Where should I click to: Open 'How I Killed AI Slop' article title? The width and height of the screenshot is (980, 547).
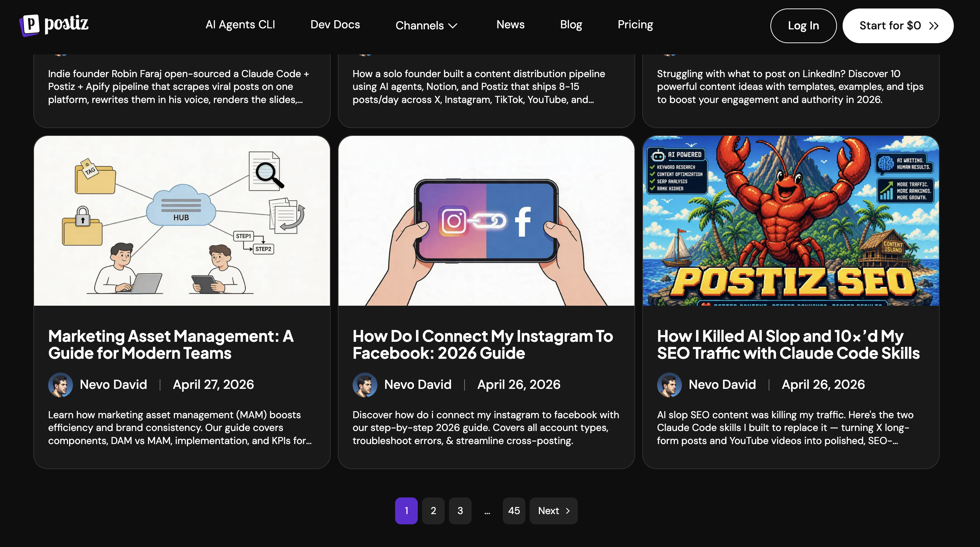coord(788,345)
